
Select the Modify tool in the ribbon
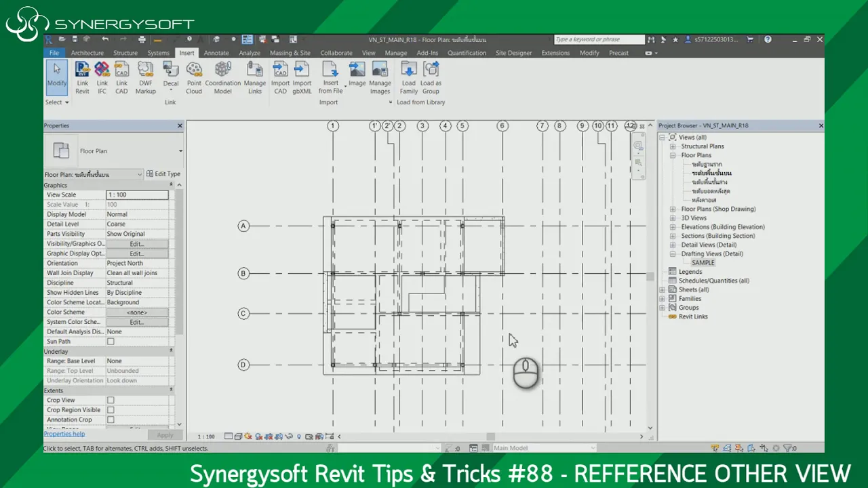tap(57, 77)
